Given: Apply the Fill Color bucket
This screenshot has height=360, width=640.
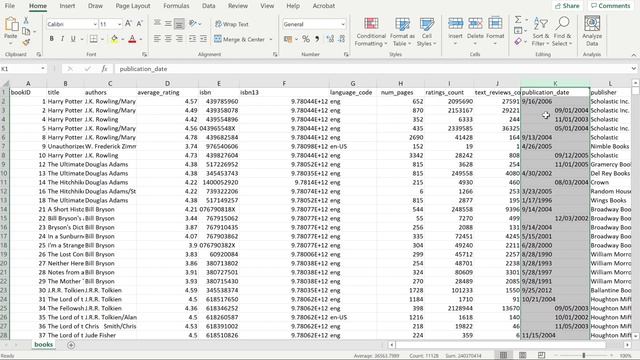Looking at the screenshot, I should coord(114,39).
